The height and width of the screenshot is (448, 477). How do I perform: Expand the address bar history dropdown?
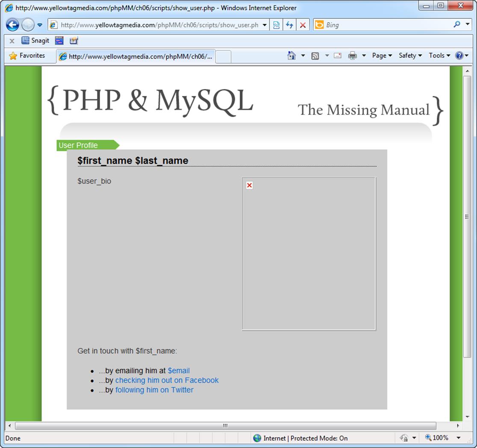tap(264, 25)
